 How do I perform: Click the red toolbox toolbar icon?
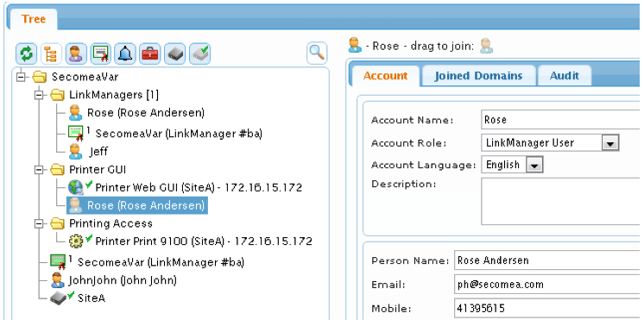(x=150, y=53)
